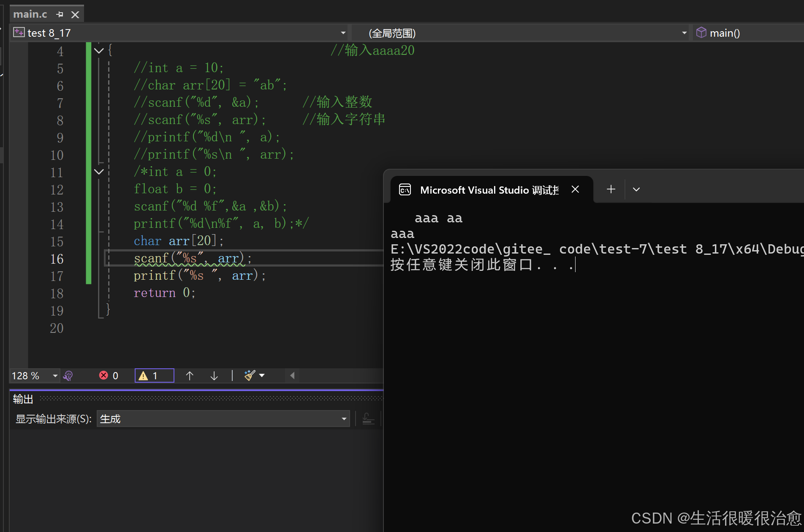Open the 全局范围 scope dropdown
Image resolution: width=804 pixels, height=532 pixels.
(521, 33)
